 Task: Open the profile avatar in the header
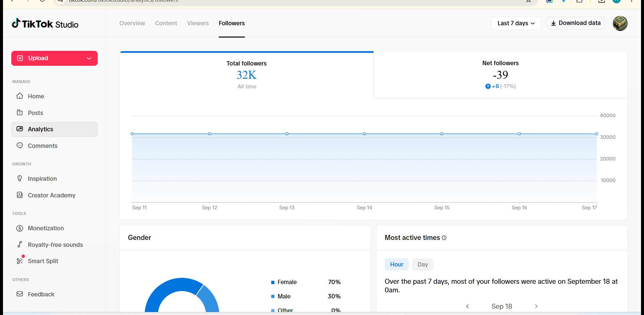pos(620,23)
